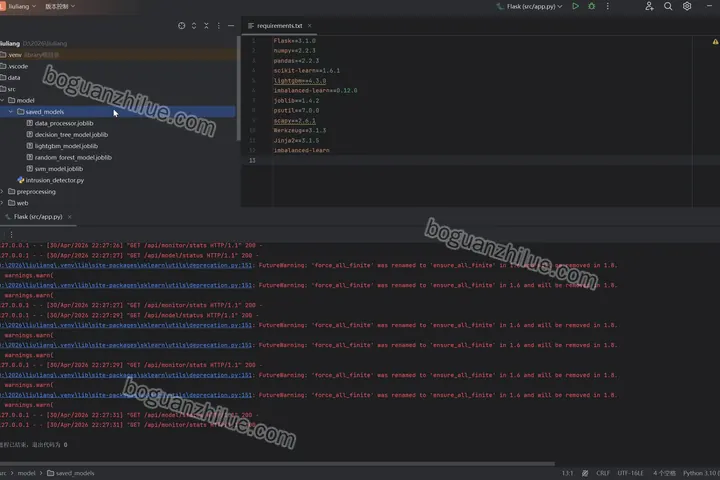Close the Flask (src/app.py) run tab
Viewport: 720px width, 480px height.
click(x=70, y=217)
